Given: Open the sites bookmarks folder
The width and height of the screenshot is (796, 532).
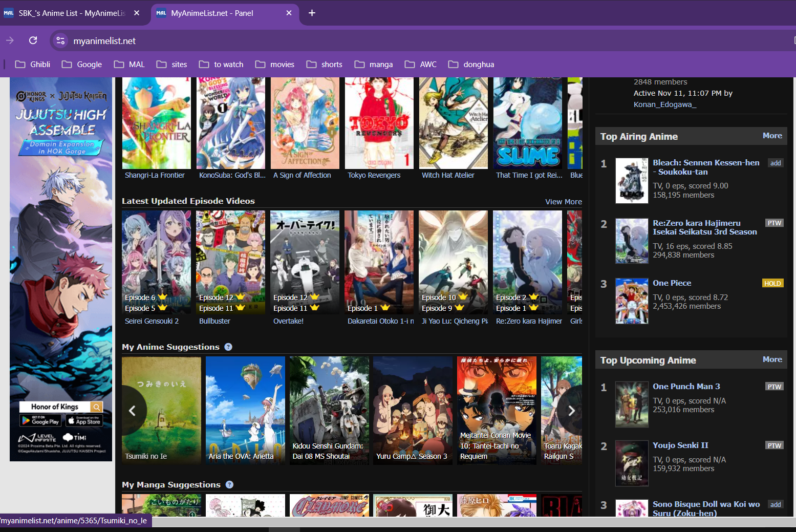Looking at the screenshot, I should click(x=172, y=64).
